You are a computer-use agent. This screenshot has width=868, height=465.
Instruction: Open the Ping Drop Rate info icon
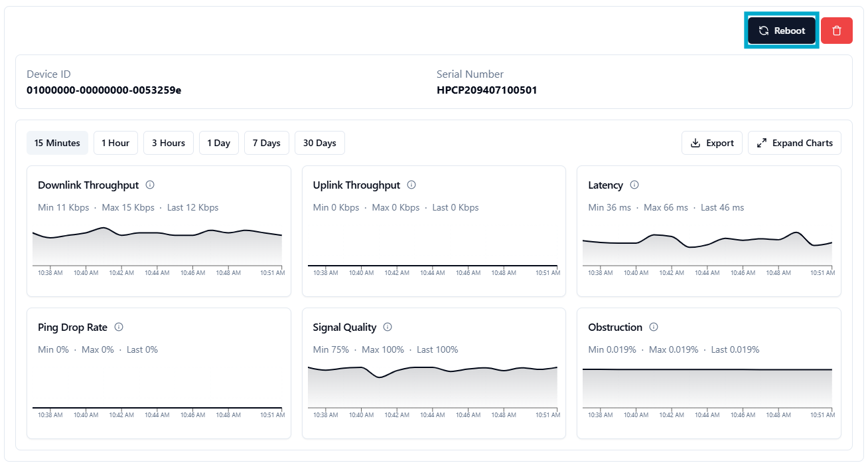pos(119,327)
